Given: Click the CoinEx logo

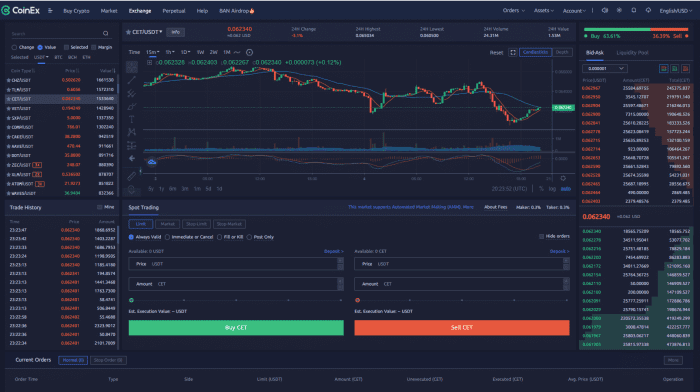Looking at the screenshot, I should (21, 10).
